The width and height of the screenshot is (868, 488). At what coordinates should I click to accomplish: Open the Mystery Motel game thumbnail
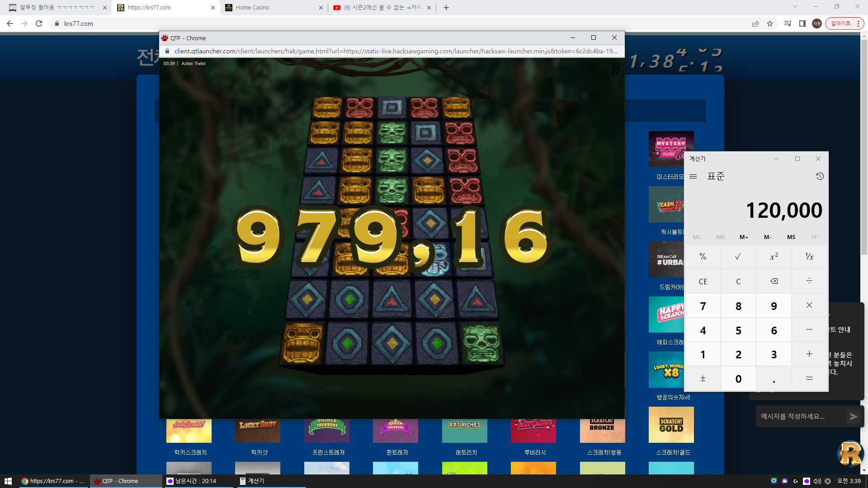tap(666, 149)
